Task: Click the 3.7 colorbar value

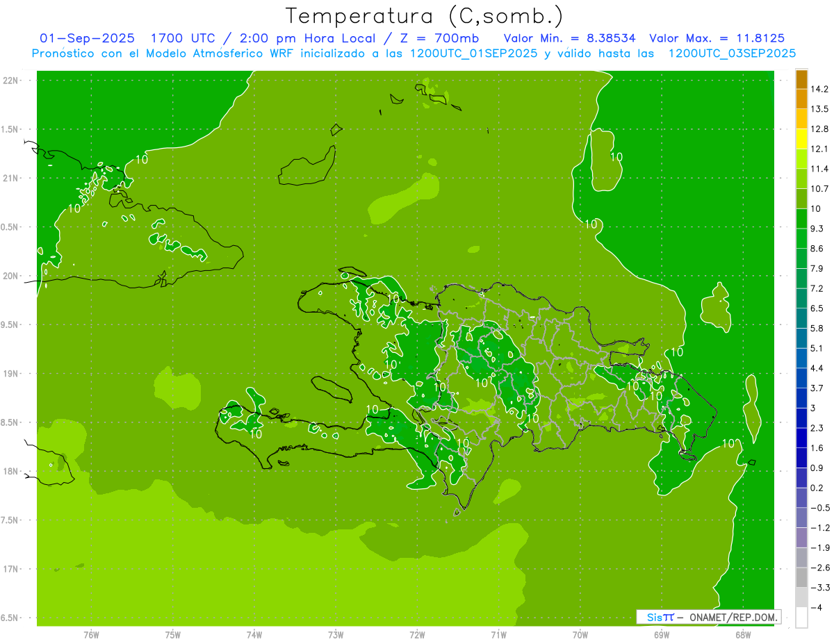Action: pyautogui.click(x=817, y=388)
